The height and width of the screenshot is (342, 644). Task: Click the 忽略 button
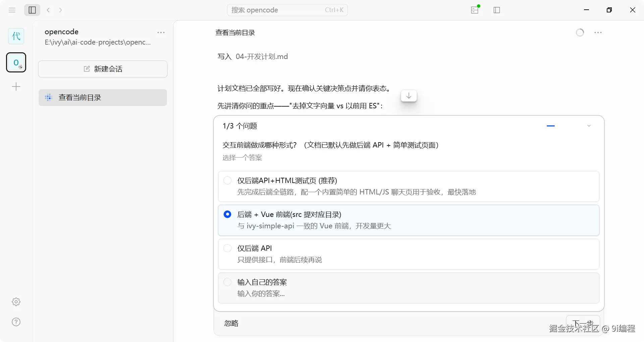tap(231, 323)
